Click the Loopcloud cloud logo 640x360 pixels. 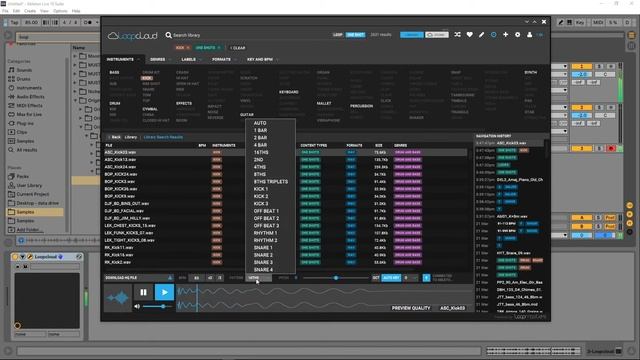pyautogui.click(x=132, y=36)
